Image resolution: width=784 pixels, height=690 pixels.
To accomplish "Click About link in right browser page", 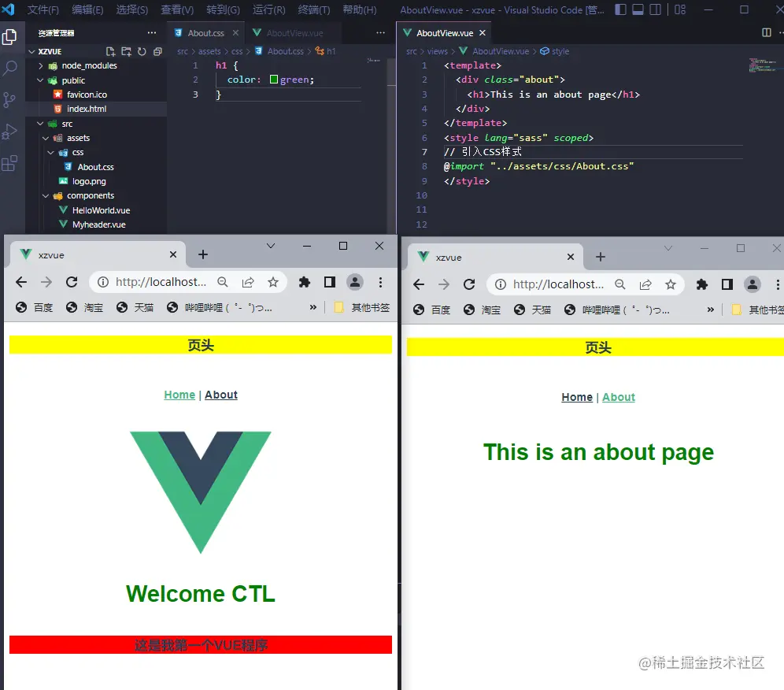I will pos(619,397).
